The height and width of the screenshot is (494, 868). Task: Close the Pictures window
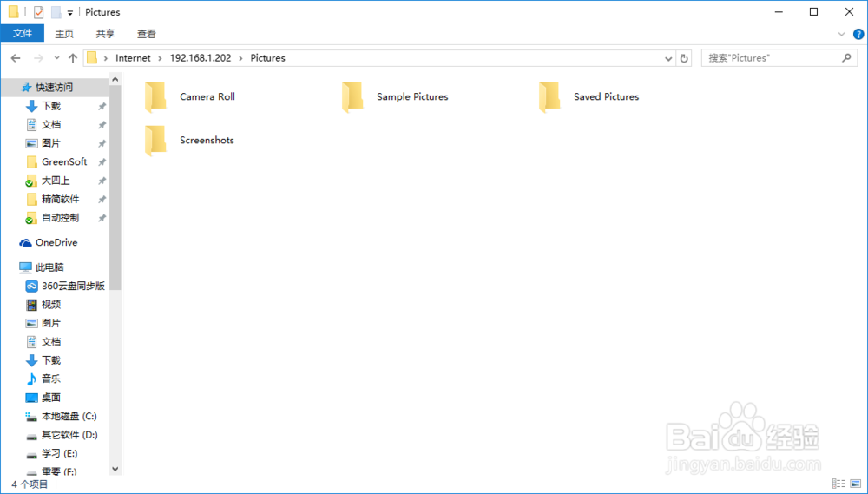pyautogui.click(x=849, y=12)
